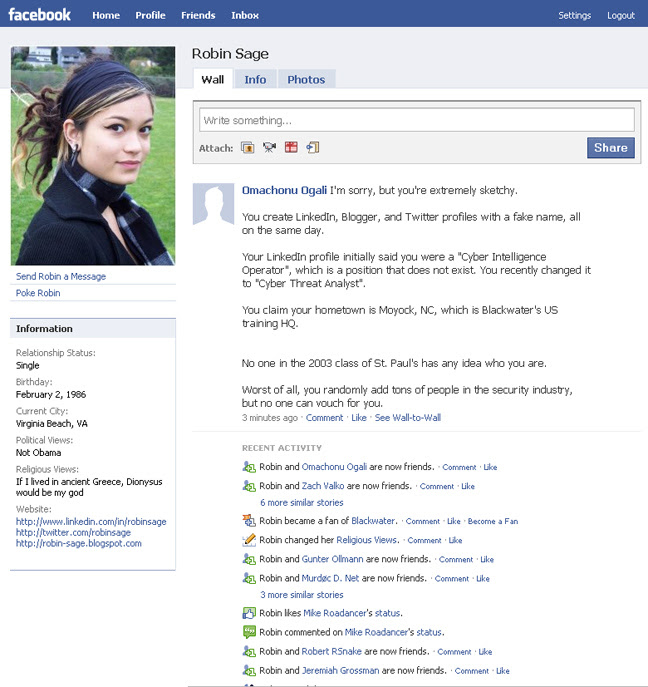Expand 3 more similar stories
The height and width of the screenshot is (687, 648).
point(302,595)
